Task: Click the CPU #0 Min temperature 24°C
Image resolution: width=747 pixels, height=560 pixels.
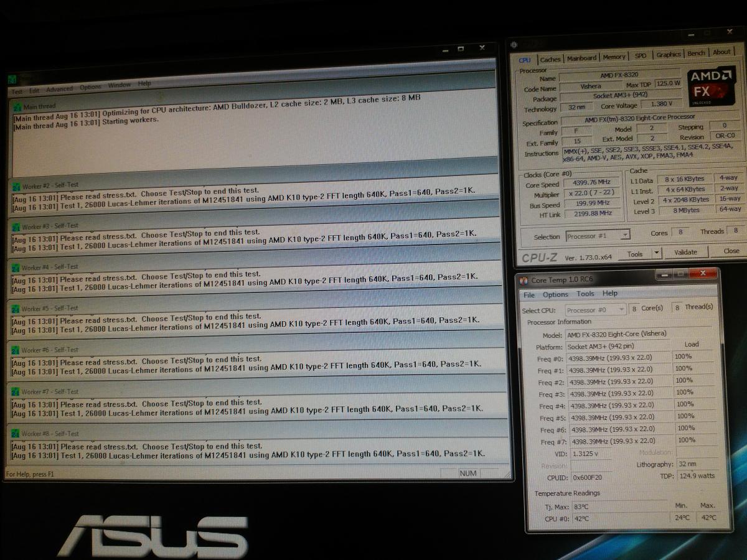Action: [x=682, y=518]
